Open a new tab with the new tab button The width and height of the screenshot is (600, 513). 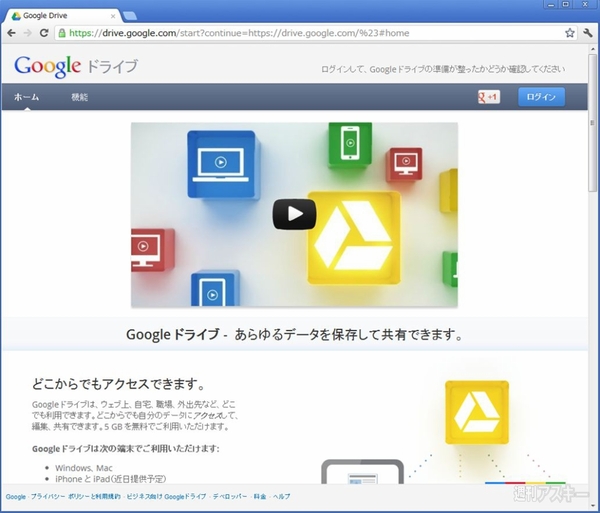130,16
